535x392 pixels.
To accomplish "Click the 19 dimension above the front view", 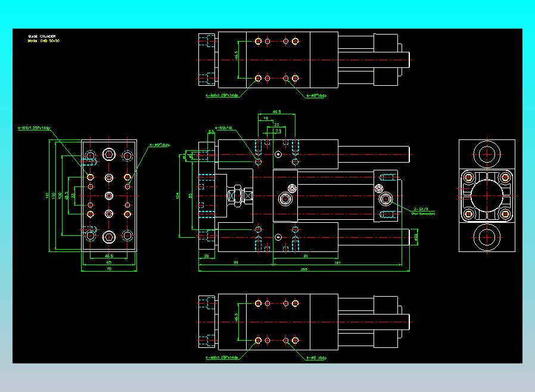I will click(x=266, y=119).
